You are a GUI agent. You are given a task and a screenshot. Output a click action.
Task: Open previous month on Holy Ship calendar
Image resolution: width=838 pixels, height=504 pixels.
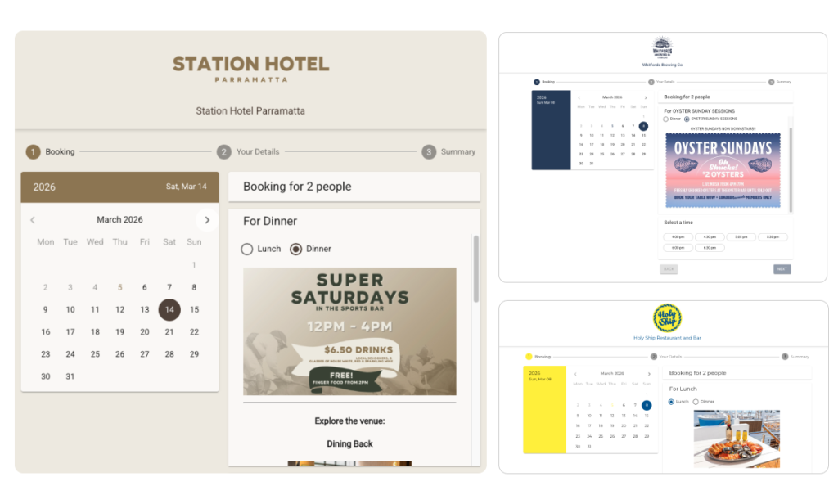(x=575, y=374)
